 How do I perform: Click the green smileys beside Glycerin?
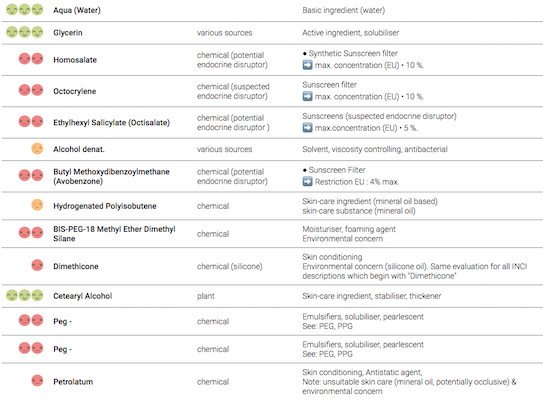click(25, 33)
